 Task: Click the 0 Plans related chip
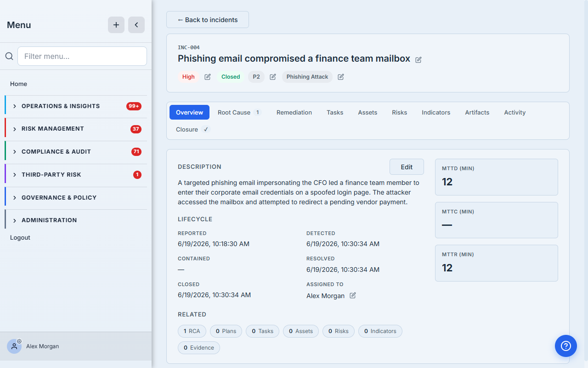(x=226, y=331)
